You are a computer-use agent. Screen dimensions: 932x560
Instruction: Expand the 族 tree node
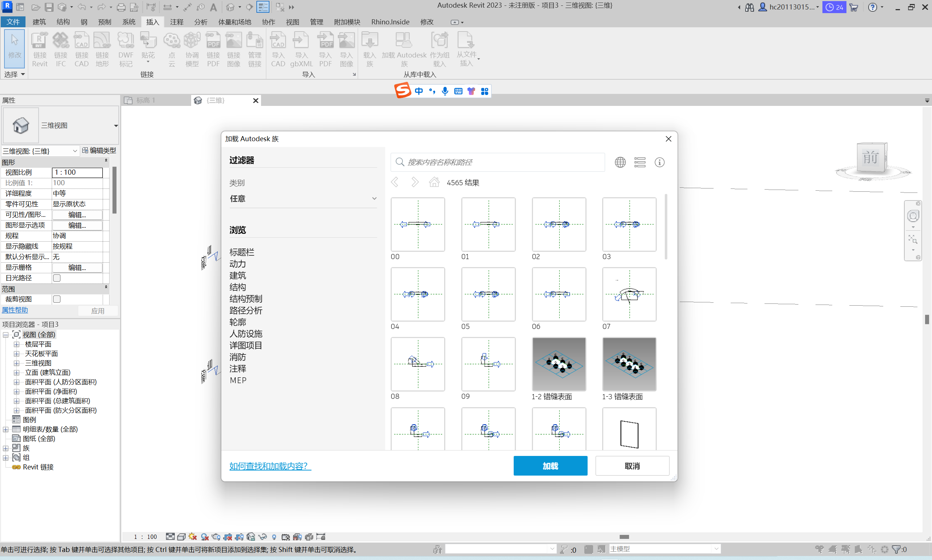tap(6, 448)
